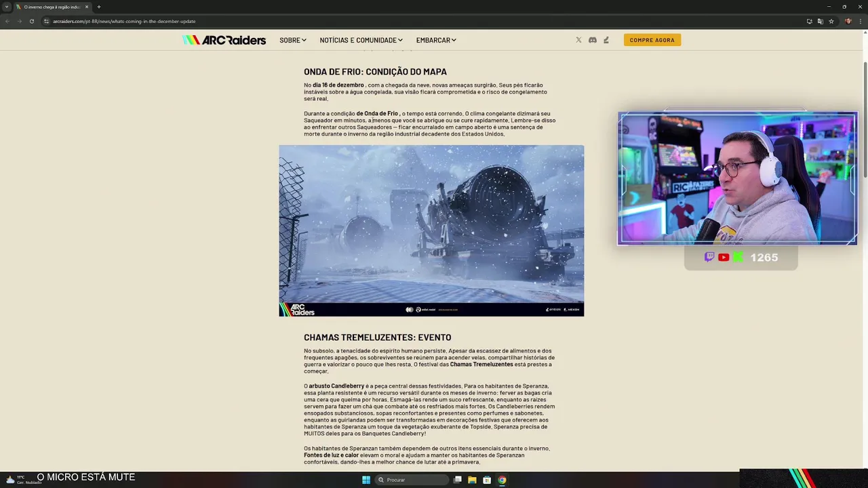Open File Explorer from the taskbar
The width and height of the screenshot is (868, 488).
(472, 480)
